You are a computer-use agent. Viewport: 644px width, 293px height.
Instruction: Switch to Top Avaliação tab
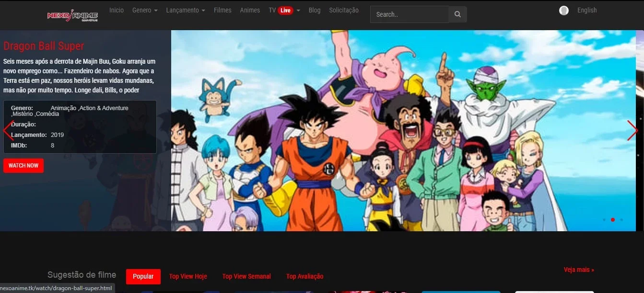[x=304, y=276]
